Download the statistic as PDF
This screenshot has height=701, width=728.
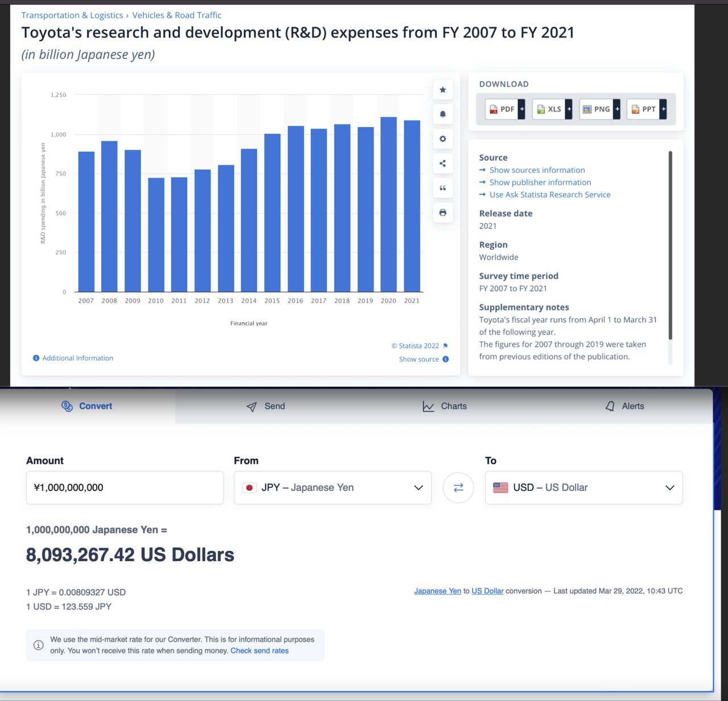(505, 109)
